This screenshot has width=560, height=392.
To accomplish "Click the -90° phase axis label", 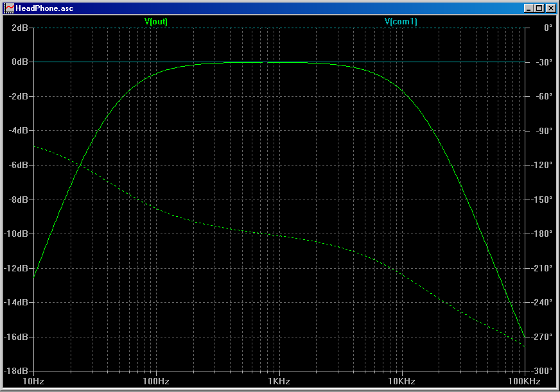I will click(544, 130).
